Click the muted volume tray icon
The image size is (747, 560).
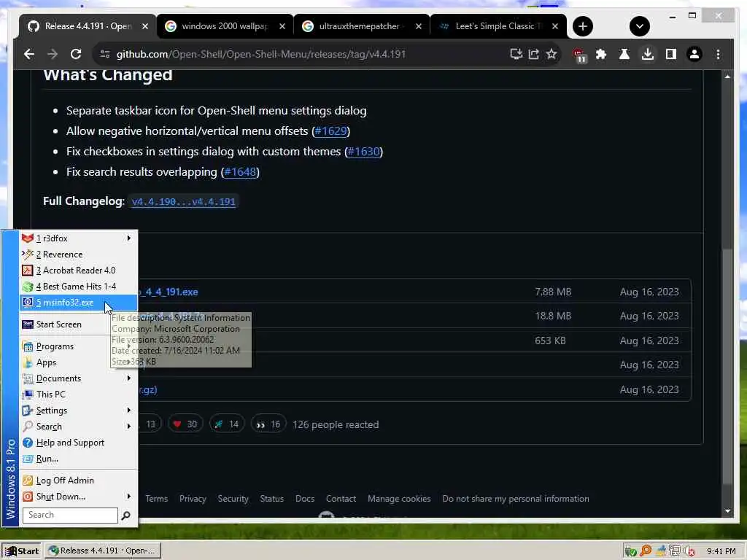click(689, 551)
